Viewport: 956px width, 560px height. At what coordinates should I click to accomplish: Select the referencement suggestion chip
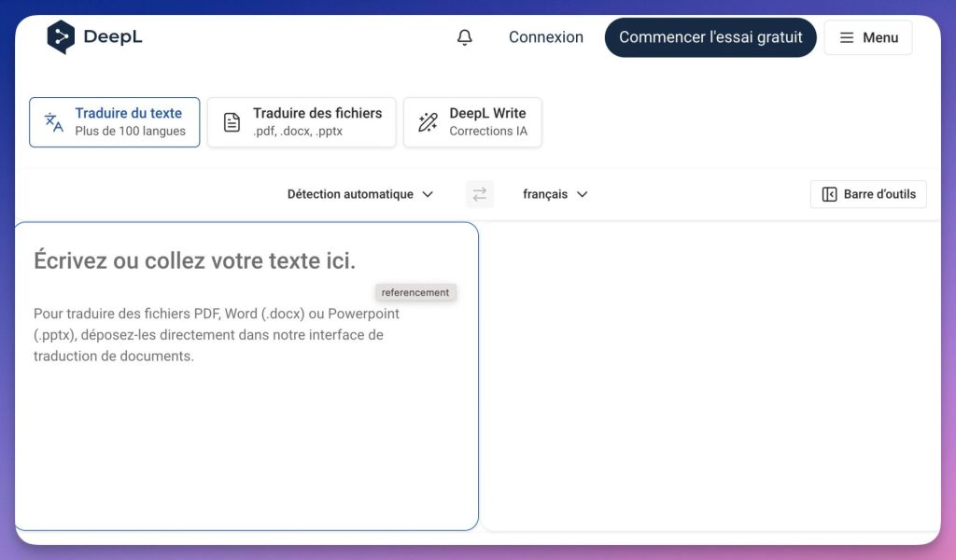[x=415, y=291]
